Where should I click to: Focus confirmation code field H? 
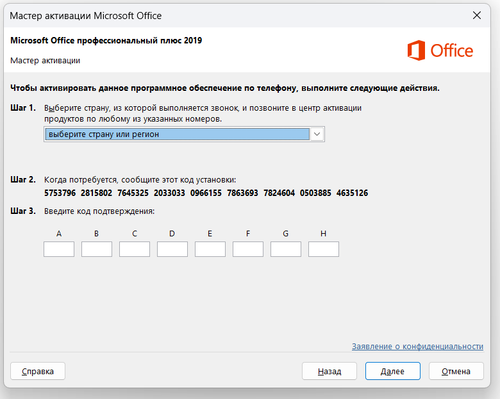coord(324,249)
